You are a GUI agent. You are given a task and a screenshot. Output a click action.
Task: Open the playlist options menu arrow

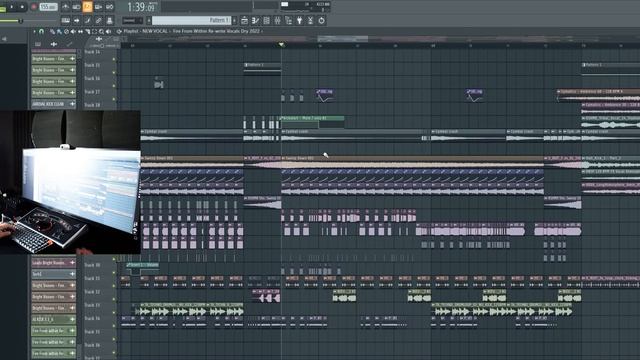pyautogui.click(x=34, y=31)
